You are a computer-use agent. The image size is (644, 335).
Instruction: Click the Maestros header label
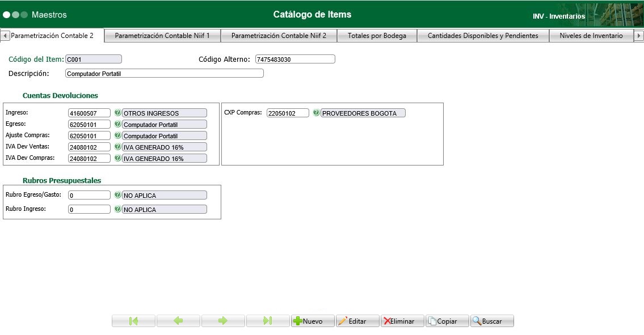(x=49, y=15)
